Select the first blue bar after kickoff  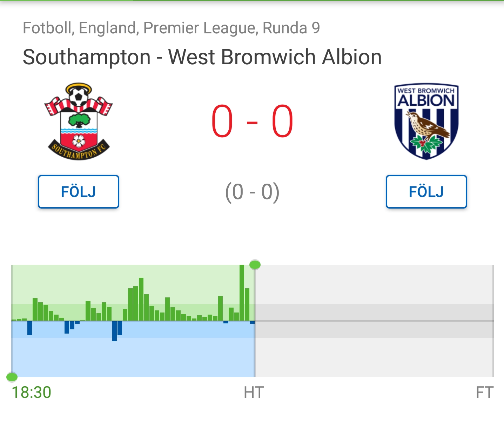point(29,328)
